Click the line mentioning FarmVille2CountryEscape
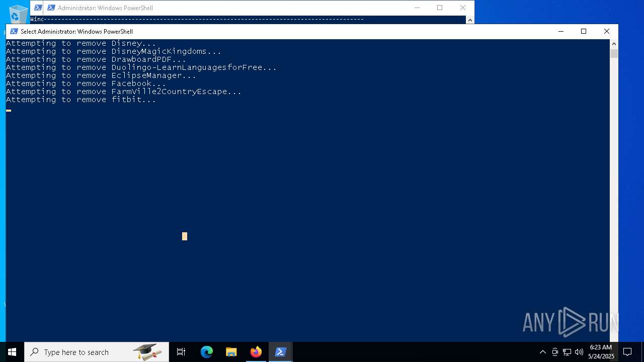The width and height of the screenshot is (644, 362). [124, 92]
